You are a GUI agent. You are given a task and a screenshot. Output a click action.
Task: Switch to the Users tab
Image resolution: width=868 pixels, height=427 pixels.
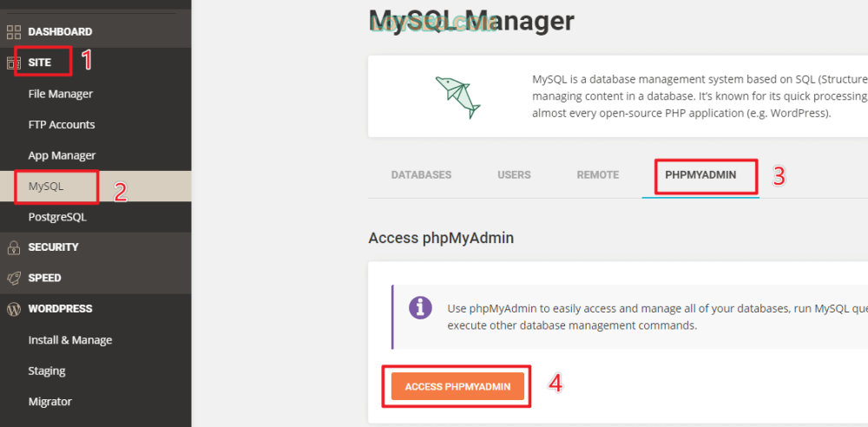click(514, 175)
